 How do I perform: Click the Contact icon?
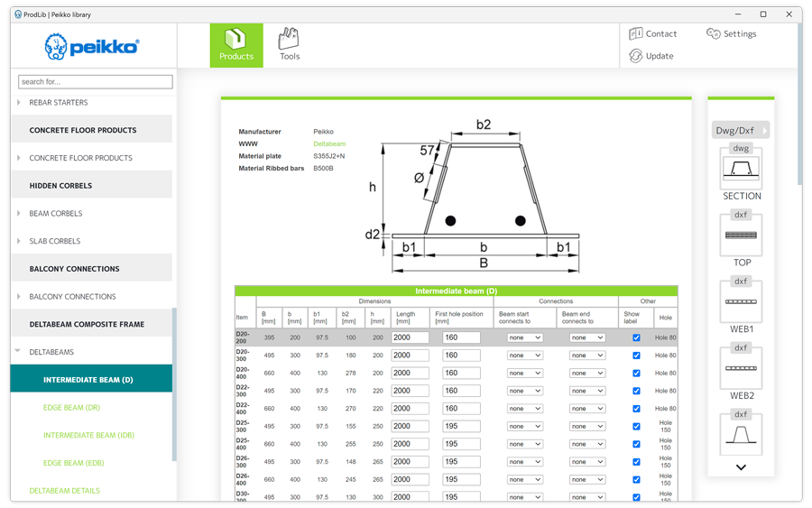point(636,33)
